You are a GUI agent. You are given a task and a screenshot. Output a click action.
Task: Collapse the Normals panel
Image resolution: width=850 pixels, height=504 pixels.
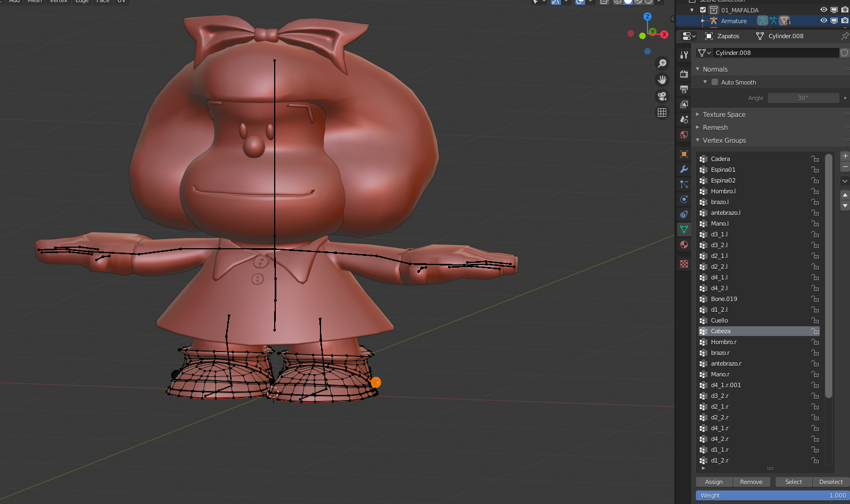[698, 69]
